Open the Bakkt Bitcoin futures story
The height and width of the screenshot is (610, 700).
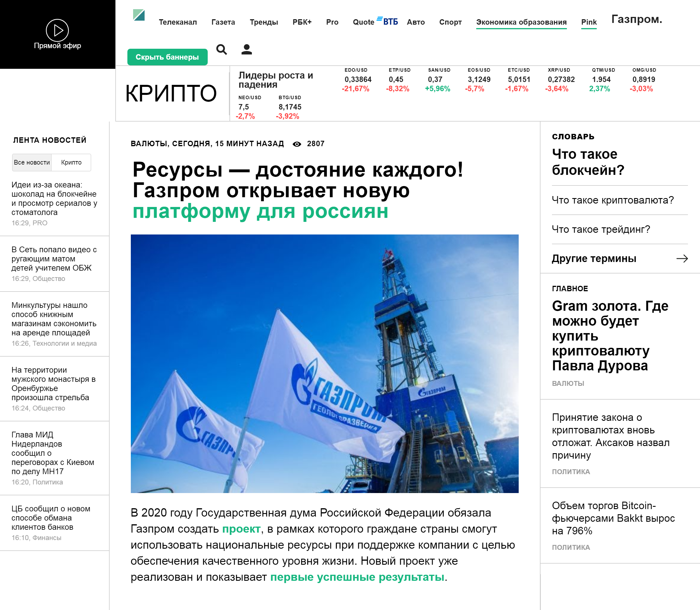(x=613, y=518)
